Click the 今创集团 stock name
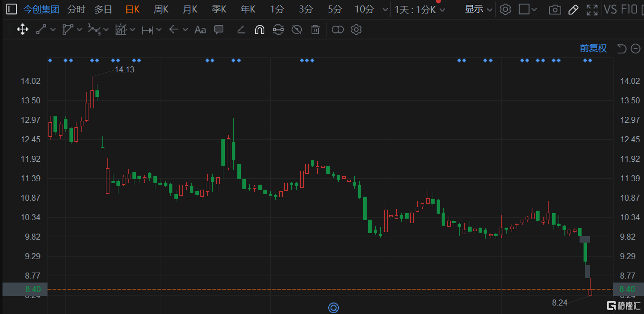 click(x=41, y=9)
